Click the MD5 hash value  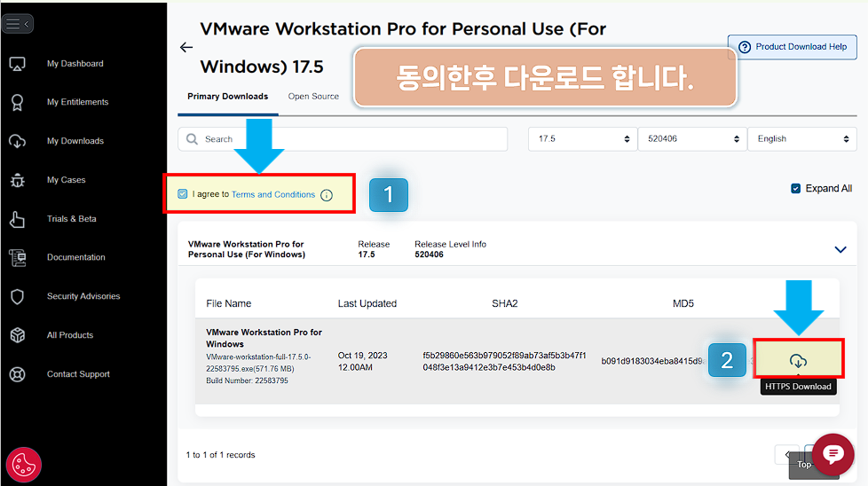[653, 362]
